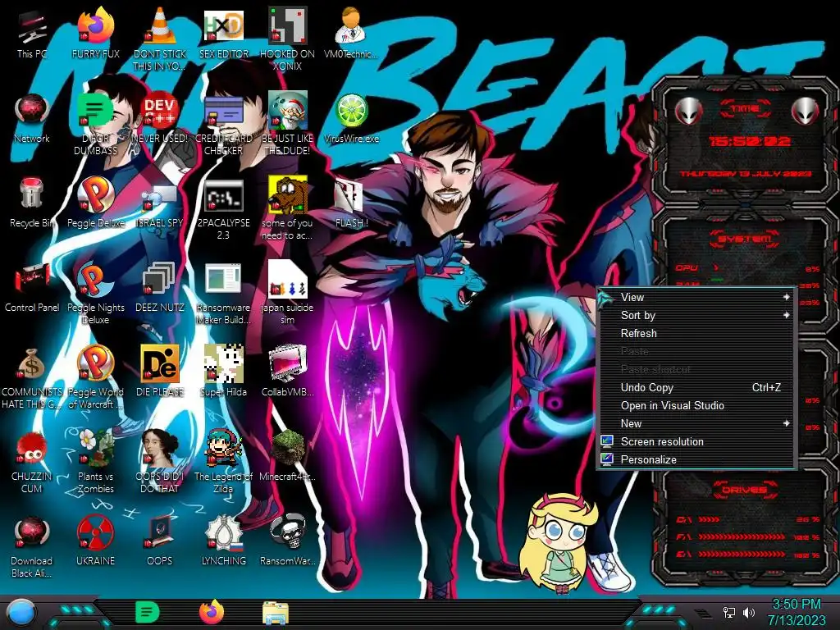
Task: Open the volume speaker tray icon
Action: tap(749, 612)
